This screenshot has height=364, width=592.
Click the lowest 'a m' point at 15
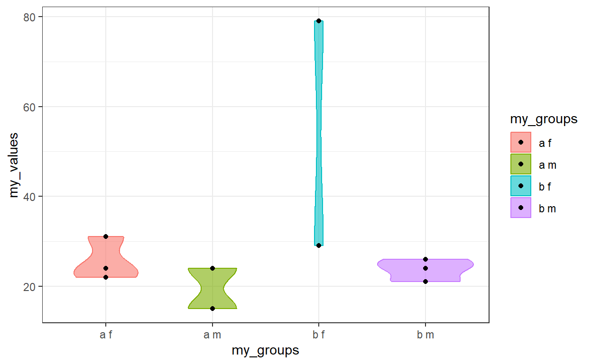213,309
